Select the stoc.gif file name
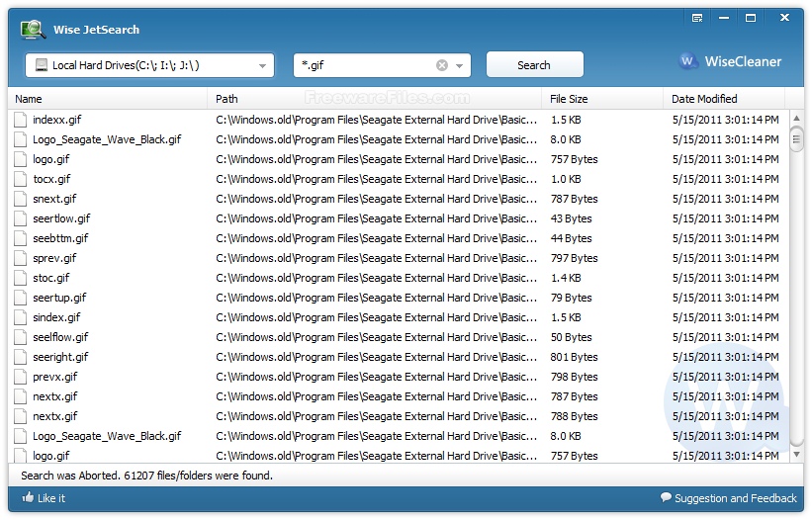 pyautogui.click(x=50, y=278)
